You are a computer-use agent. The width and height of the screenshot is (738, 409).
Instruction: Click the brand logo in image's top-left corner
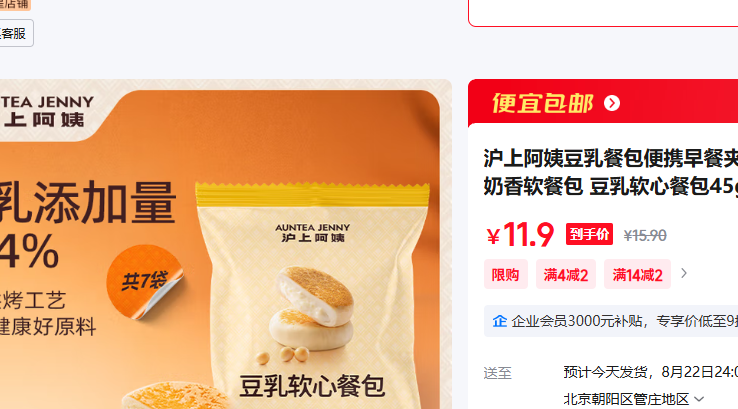click(47, 112)
